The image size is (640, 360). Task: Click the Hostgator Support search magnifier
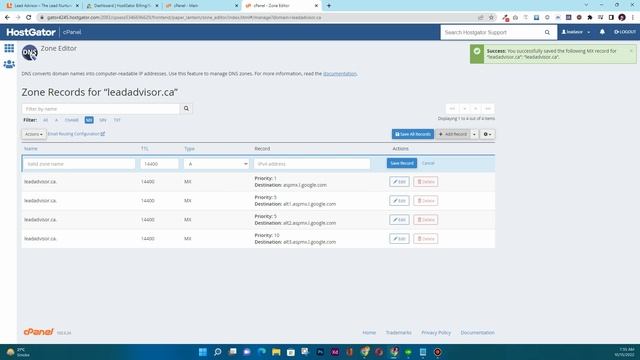tap(547, 32)
